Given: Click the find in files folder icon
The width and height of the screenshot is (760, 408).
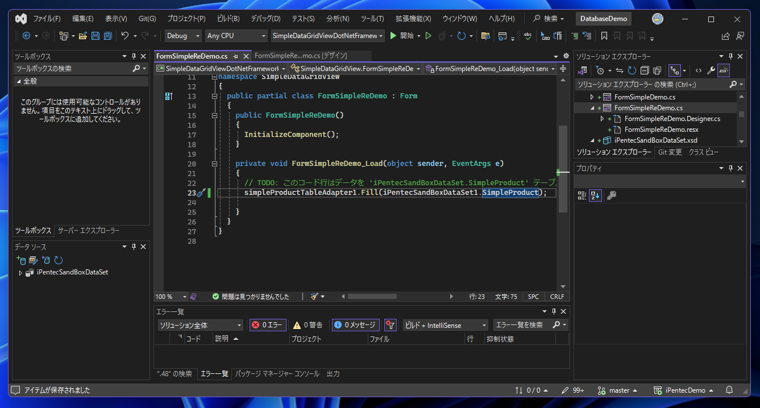Looking at the screenshot, I should [x=485, y=36].
